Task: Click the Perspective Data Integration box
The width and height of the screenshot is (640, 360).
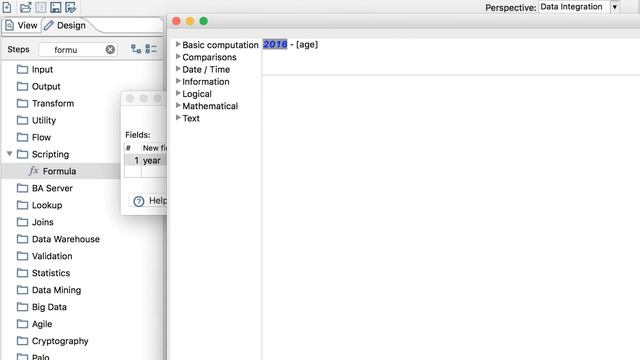Action: 574,7
